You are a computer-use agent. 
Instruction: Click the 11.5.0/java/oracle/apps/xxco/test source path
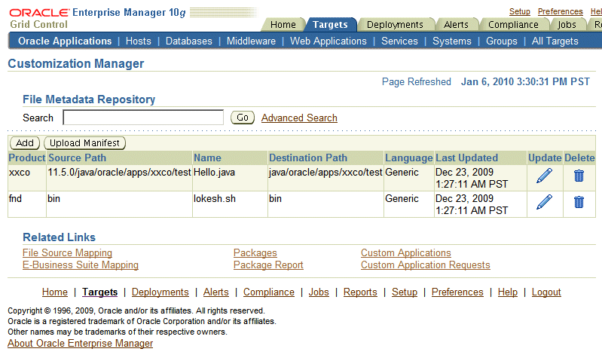[119, 173]
